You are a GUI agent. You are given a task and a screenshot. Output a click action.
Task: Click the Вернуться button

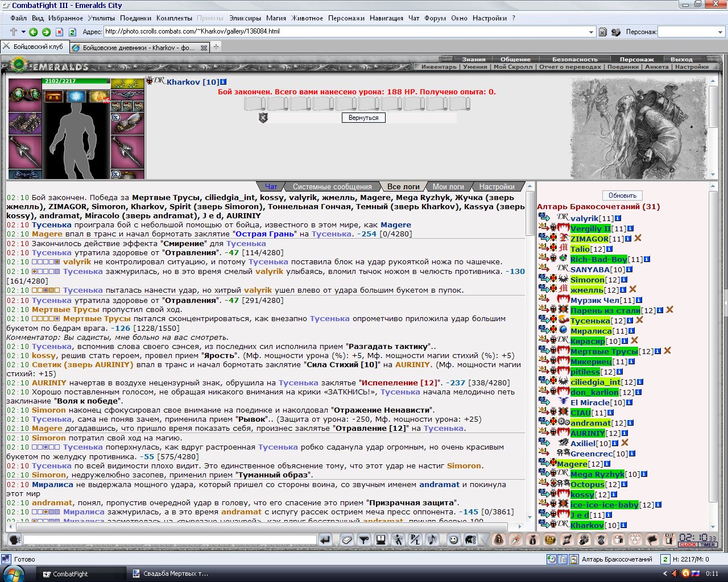pyautogui.click(x=363, y=118)
